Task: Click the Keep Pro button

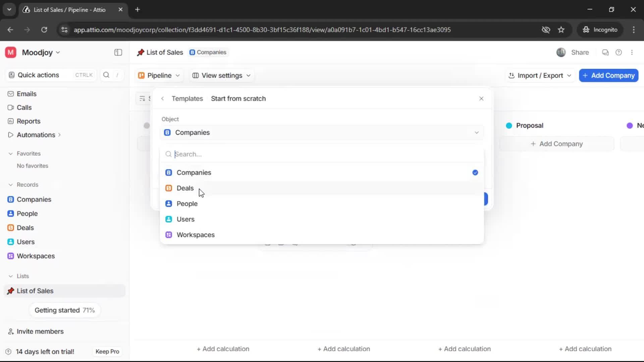Action: tap(107, 351)
